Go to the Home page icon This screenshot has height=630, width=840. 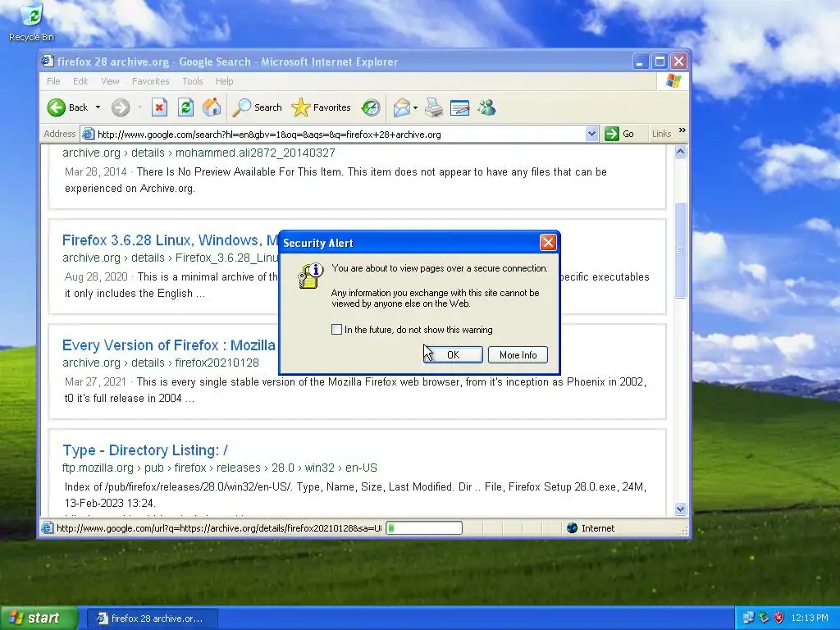click(x=212, y=107)
